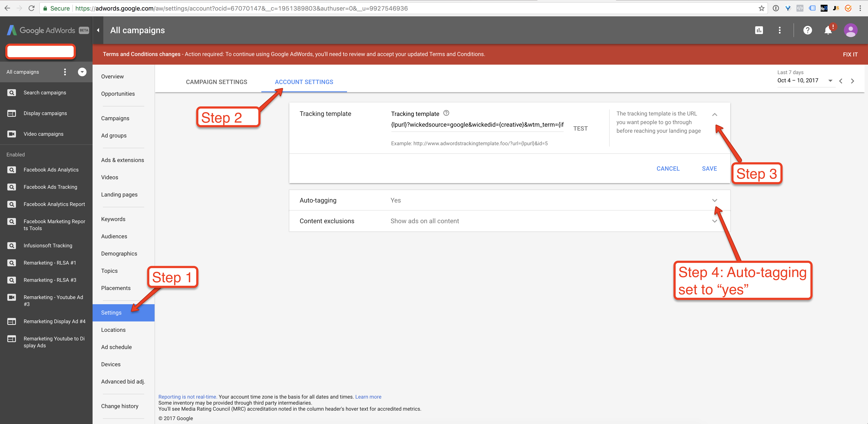Expand the Content exclusions section chevron

[x=715, y=221]
